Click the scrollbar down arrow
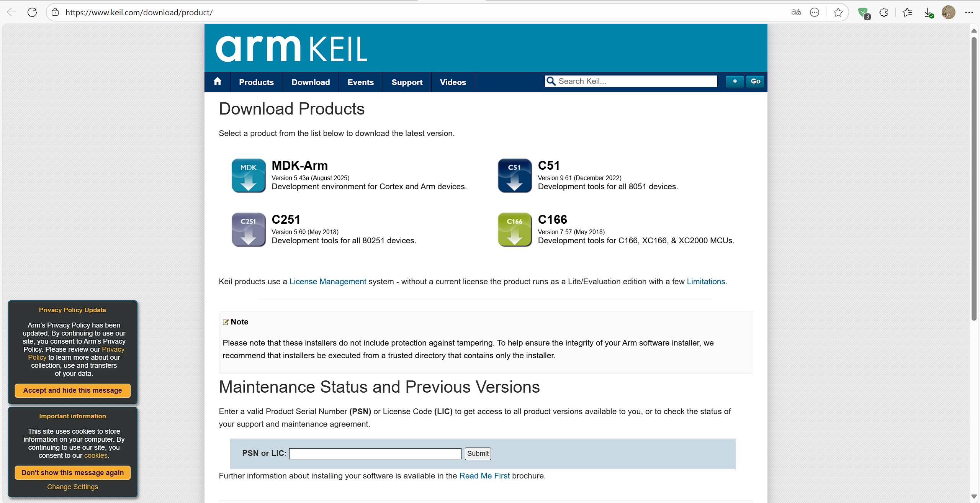Viewport: 980px width, 503px height. (x=974, y=496)
